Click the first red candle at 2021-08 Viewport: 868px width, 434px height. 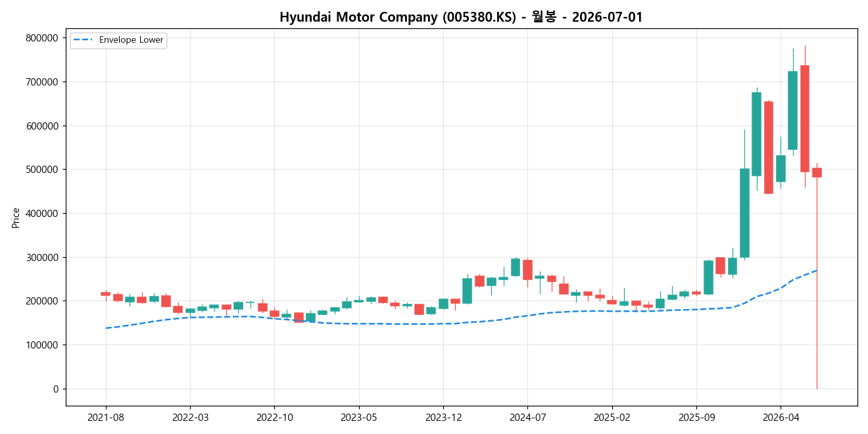(105, 294)
